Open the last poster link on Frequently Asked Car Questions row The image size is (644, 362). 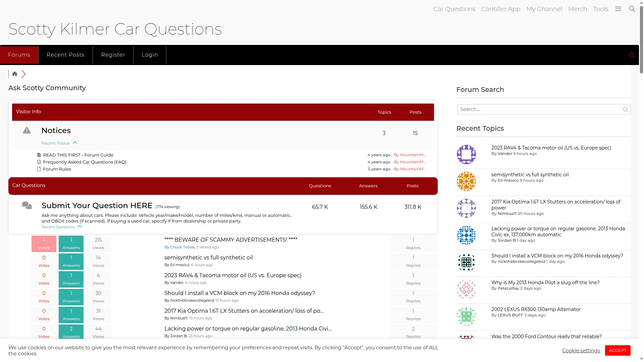point(410,162)
